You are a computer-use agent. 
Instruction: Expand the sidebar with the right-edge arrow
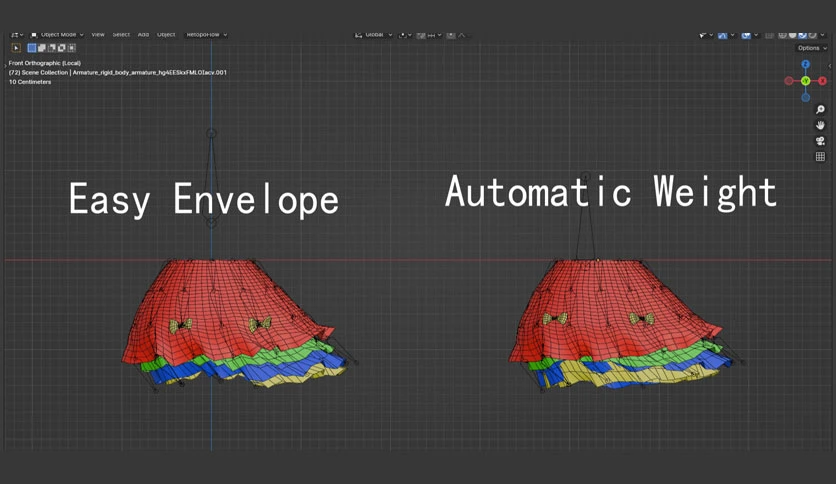point(830,66)
